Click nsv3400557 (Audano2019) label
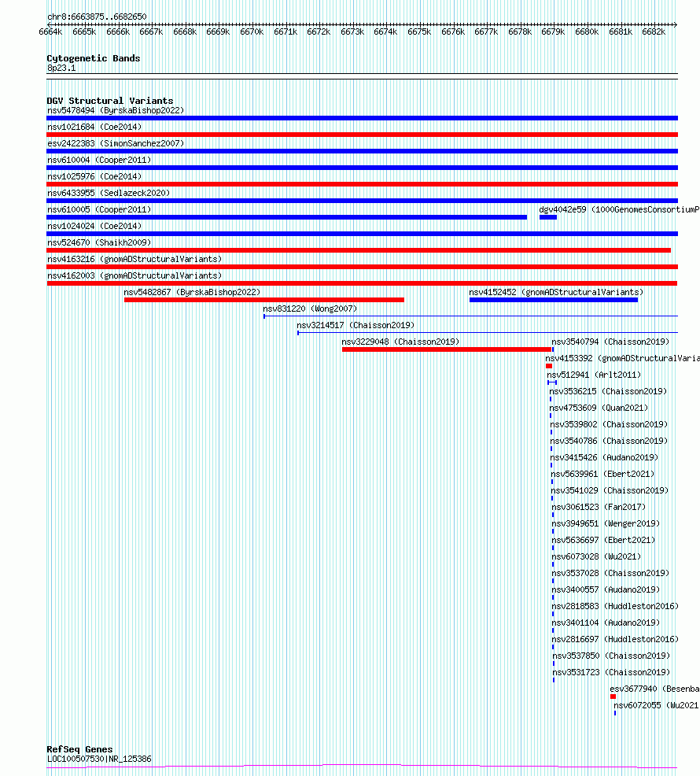 click(x=606, y=590)
